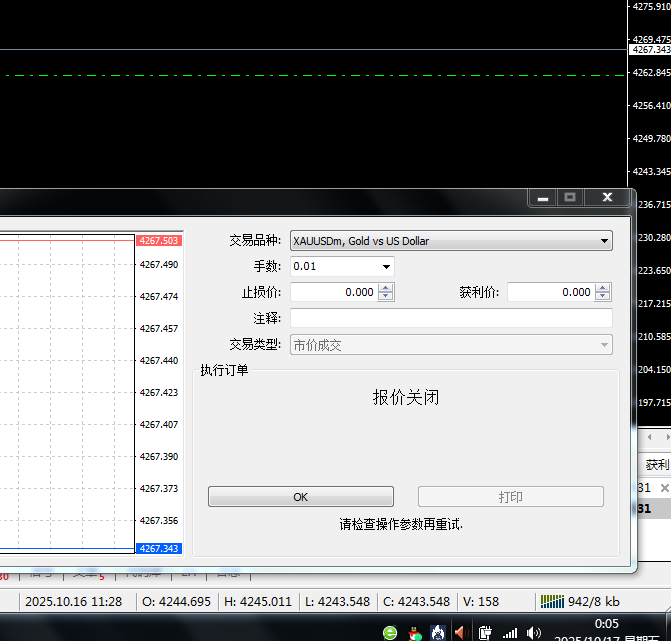Increase 止损价 with the up arrow
The image size is (671, 641).
tap(386, 288)
